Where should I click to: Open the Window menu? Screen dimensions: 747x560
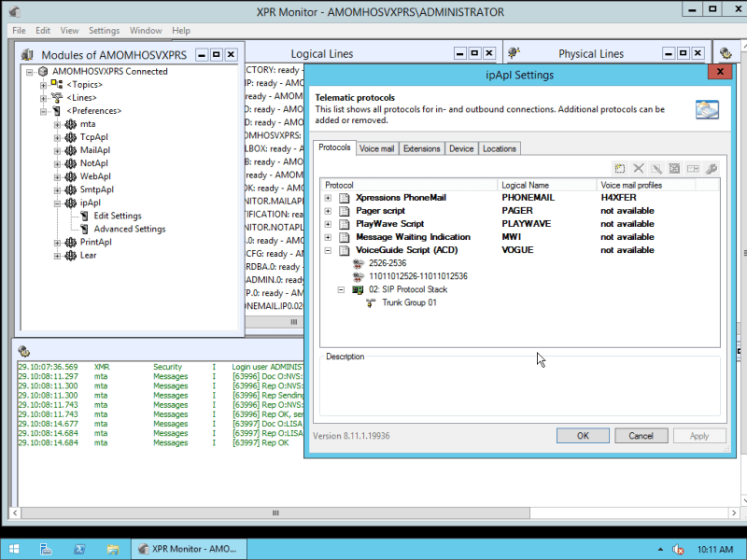tap(146, 31)
